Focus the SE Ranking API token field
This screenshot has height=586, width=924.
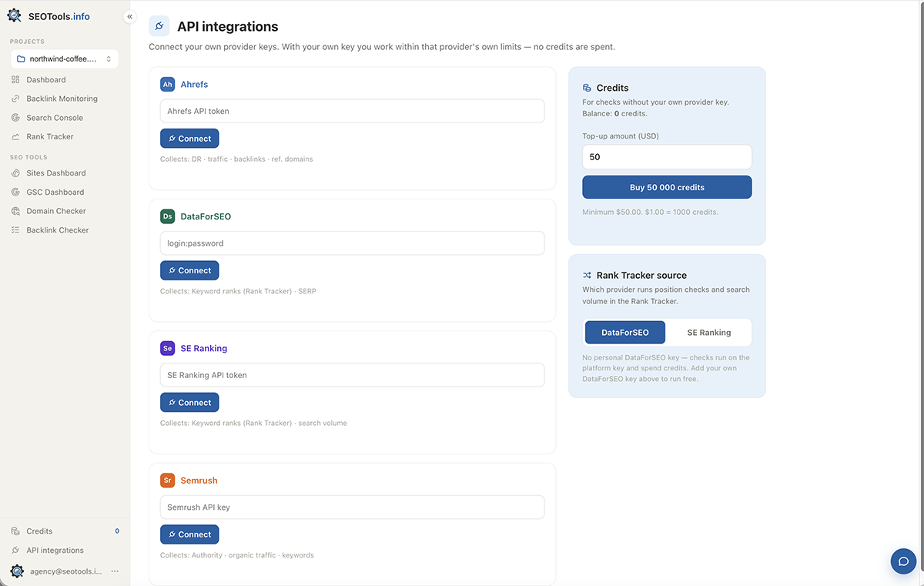point(352,375)
